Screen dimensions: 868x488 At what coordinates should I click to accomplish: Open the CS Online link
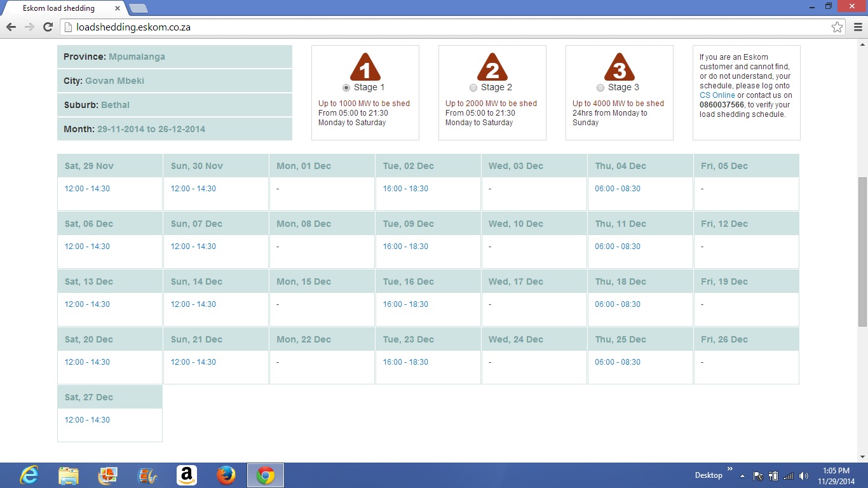point(717,95)
